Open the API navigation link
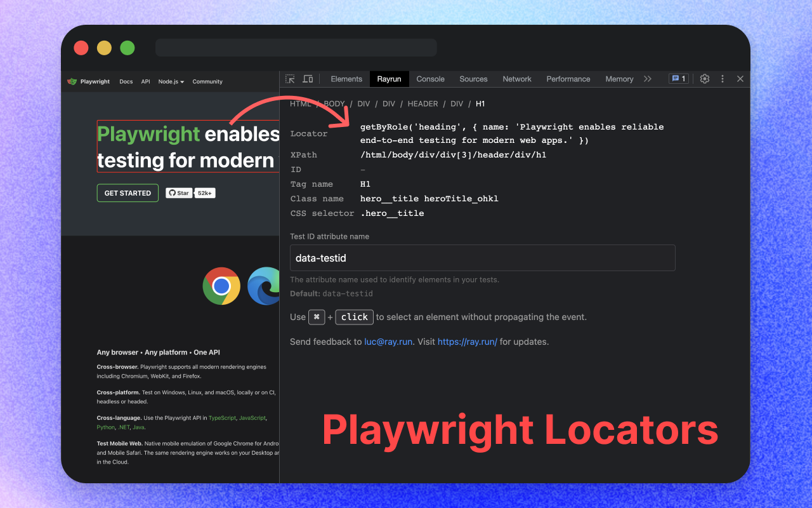 [146, 81]
